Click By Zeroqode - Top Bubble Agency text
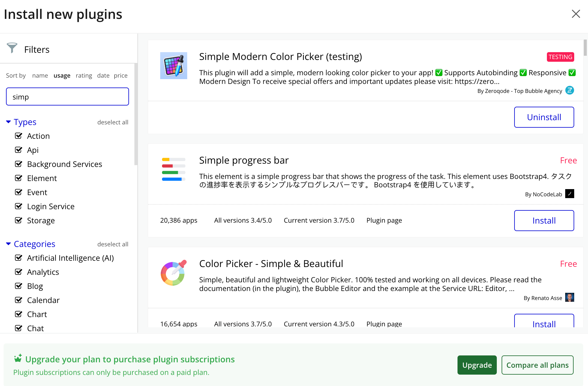 tap(520, 91)
